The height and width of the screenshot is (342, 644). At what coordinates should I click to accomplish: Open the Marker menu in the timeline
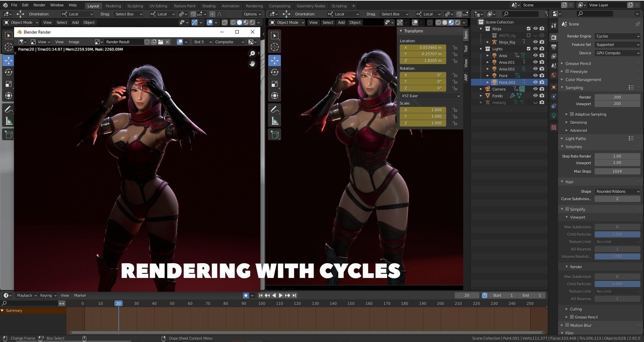point(80,295)
